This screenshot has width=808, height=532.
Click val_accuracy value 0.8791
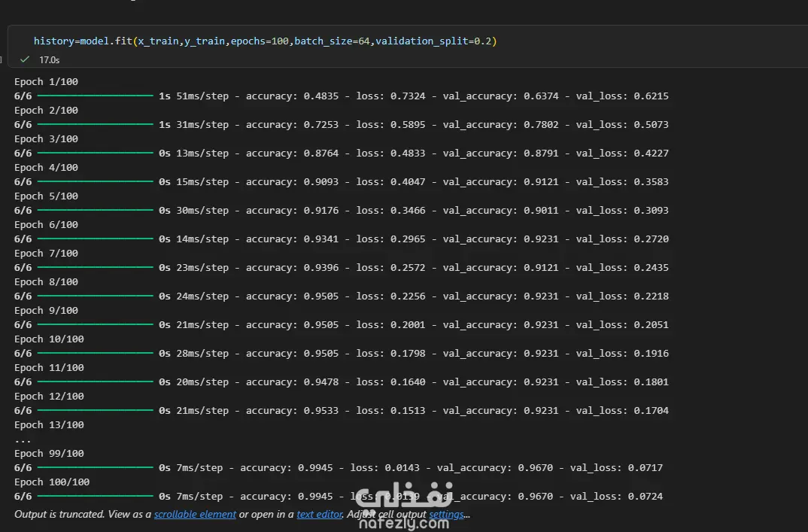pos(541,153)
